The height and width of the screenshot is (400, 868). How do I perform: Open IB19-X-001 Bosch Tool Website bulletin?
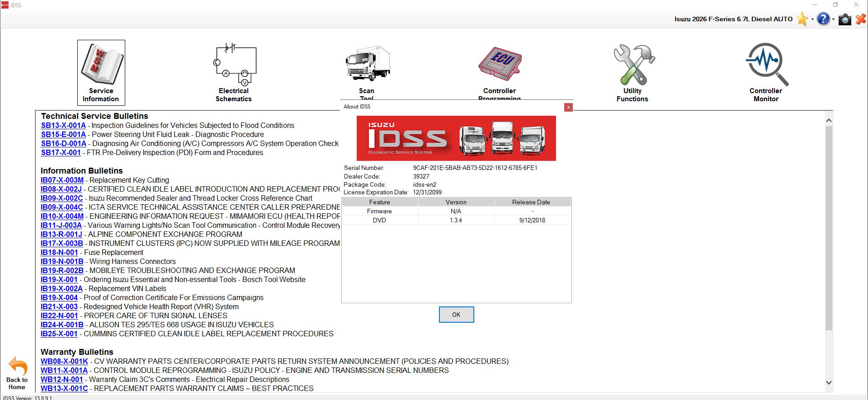pos(59,279)
